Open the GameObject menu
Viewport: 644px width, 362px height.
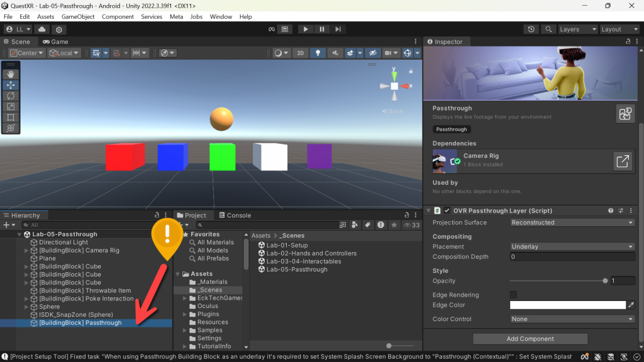[x=78, y=17]
